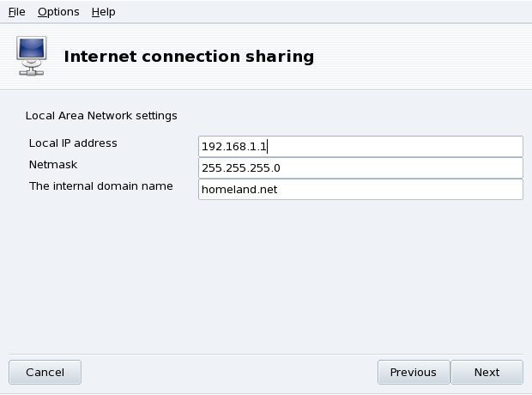
Task: Go back with the Previous button
Action: click(x=413, y=372)
